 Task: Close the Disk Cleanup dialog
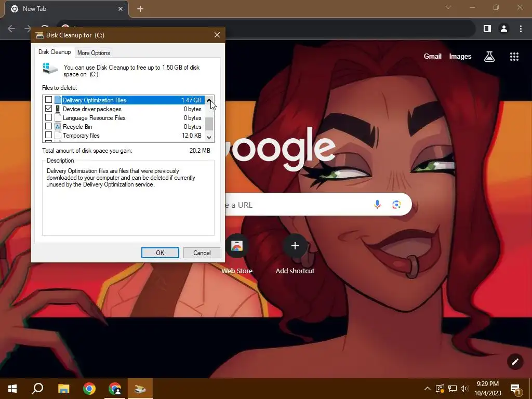pos(217,35)
